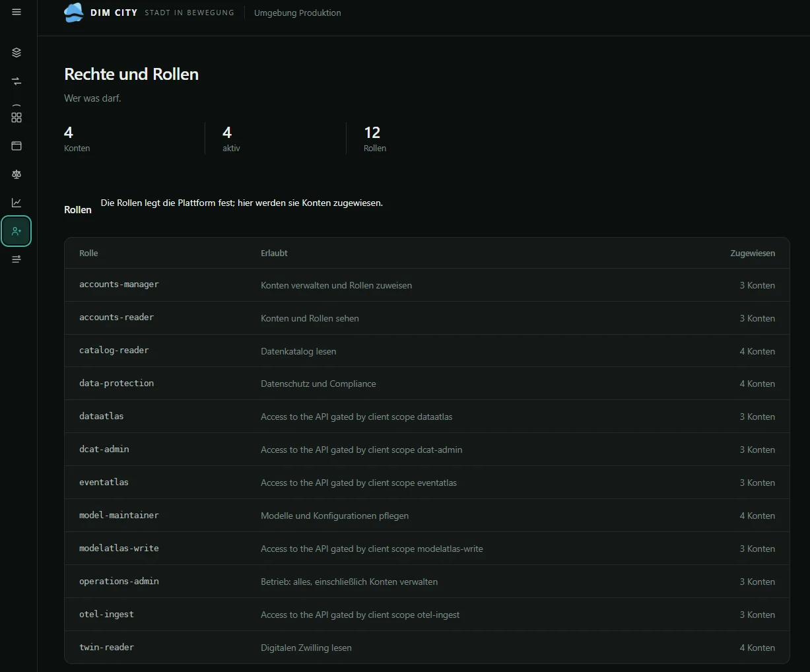
Task: Select the accounts-manager role row
Action: click(427, 285)
